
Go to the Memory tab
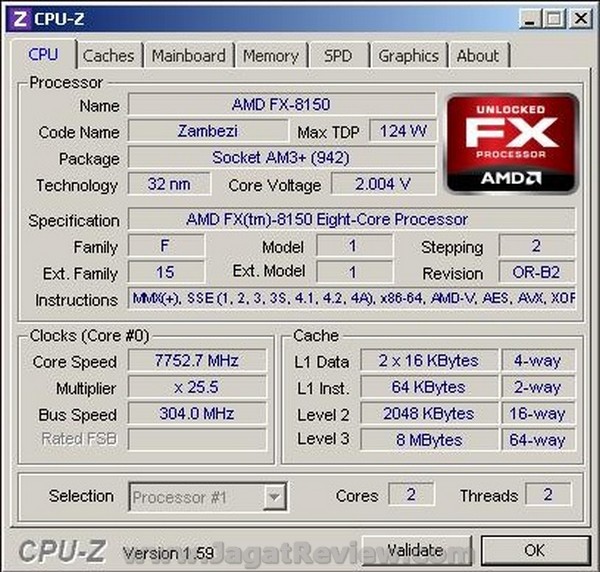pyautogui.click(x=271, y=56)
